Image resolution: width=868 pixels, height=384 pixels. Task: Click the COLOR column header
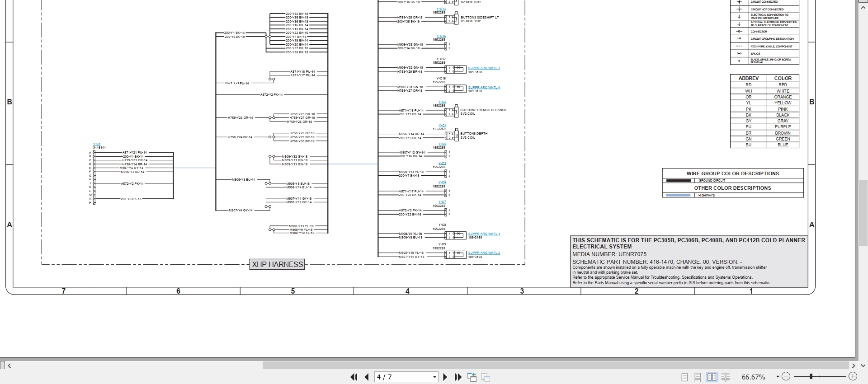tap(783, 78)
